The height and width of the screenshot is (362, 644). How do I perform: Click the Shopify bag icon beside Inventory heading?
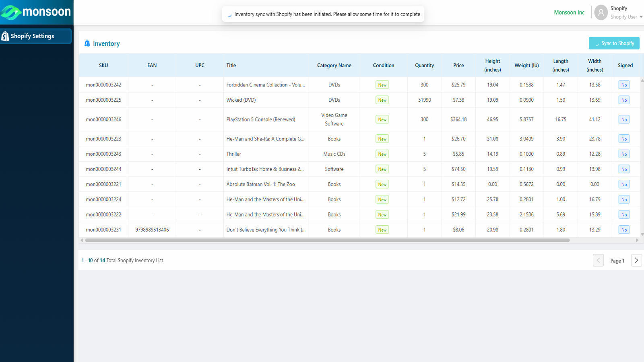pyautogui.click(x=87, y=43)
